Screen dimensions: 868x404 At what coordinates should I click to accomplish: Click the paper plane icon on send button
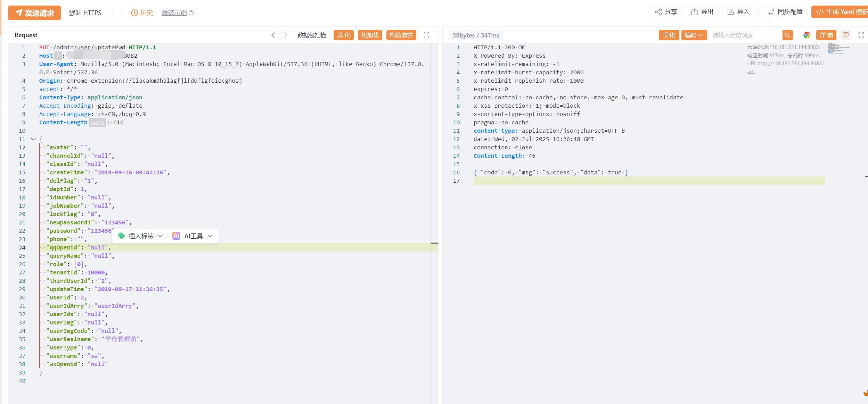[x=18, y=13]
